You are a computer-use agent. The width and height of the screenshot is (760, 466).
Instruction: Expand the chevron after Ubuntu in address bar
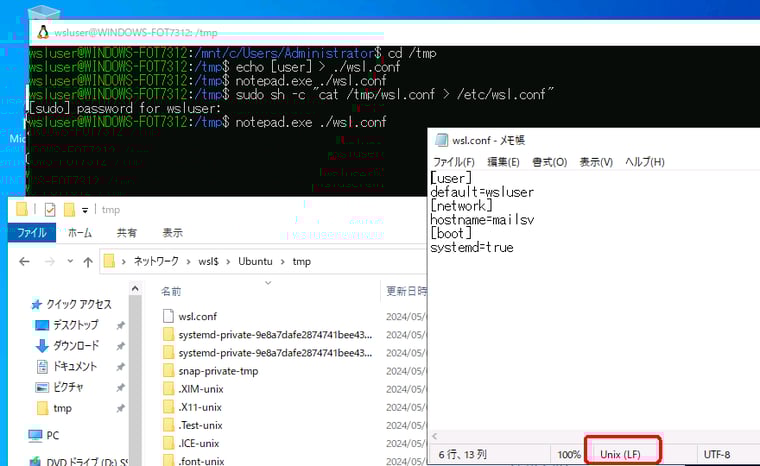coord(282,262)
